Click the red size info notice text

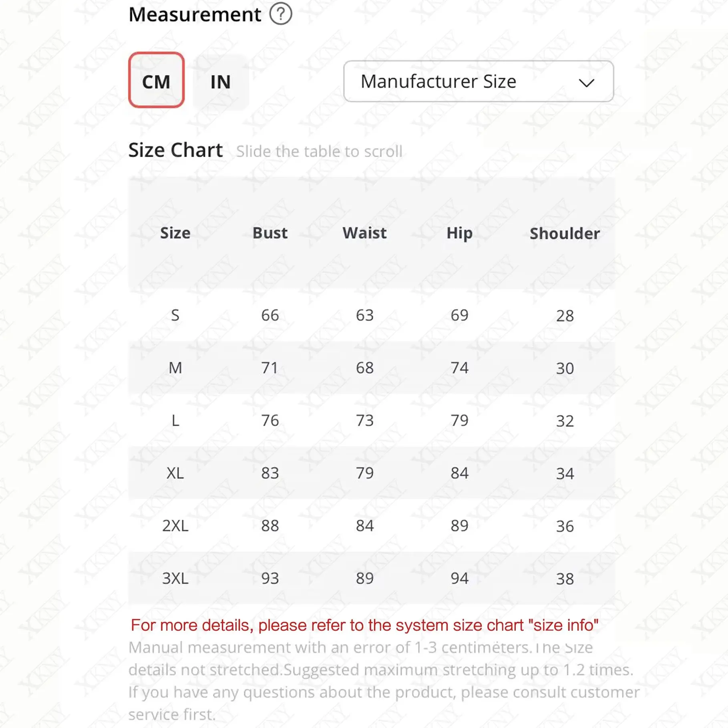pos(364,625)
